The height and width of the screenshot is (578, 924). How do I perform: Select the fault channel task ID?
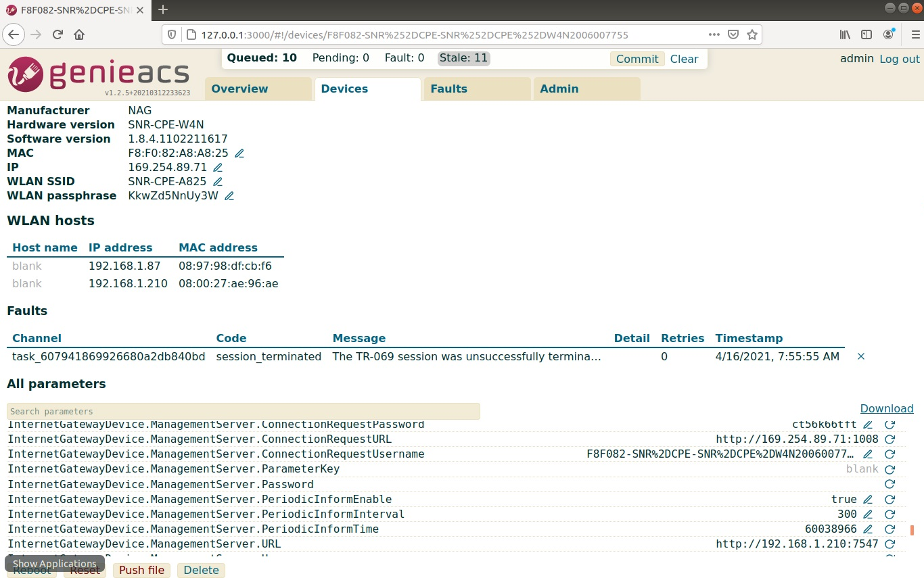[x=109, y=356]
